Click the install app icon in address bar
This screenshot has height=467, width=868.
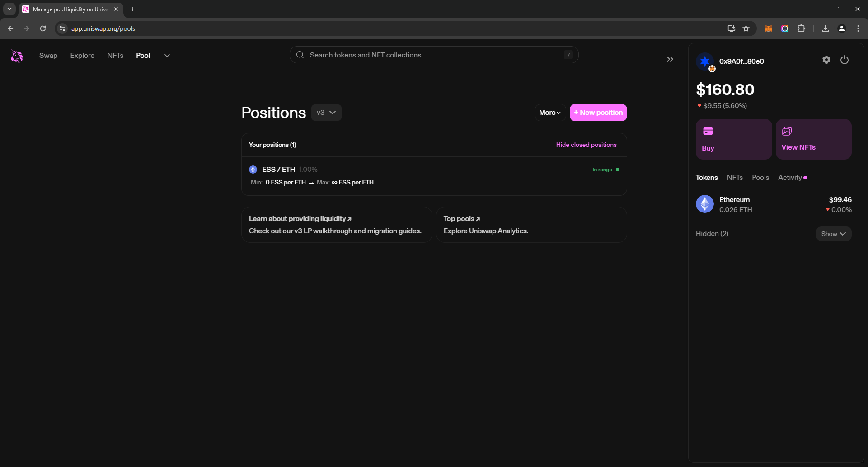[731, 28]
